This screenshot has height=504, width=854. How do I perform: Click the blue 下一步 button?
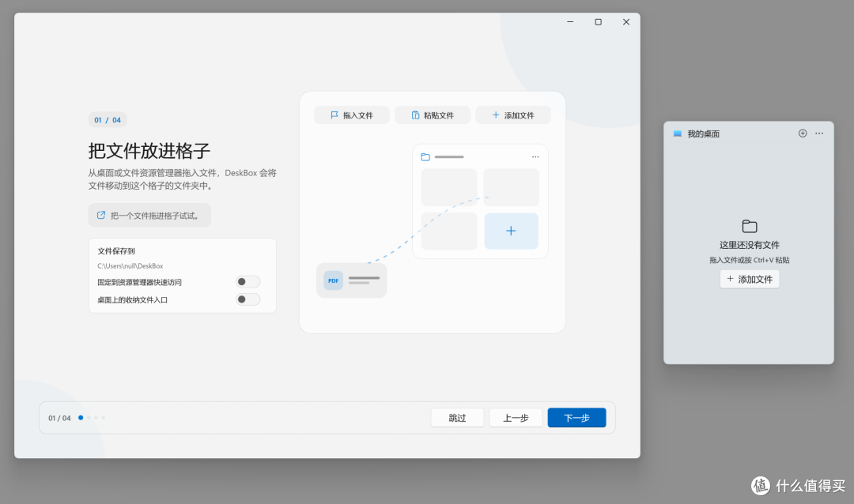point(576,417)
